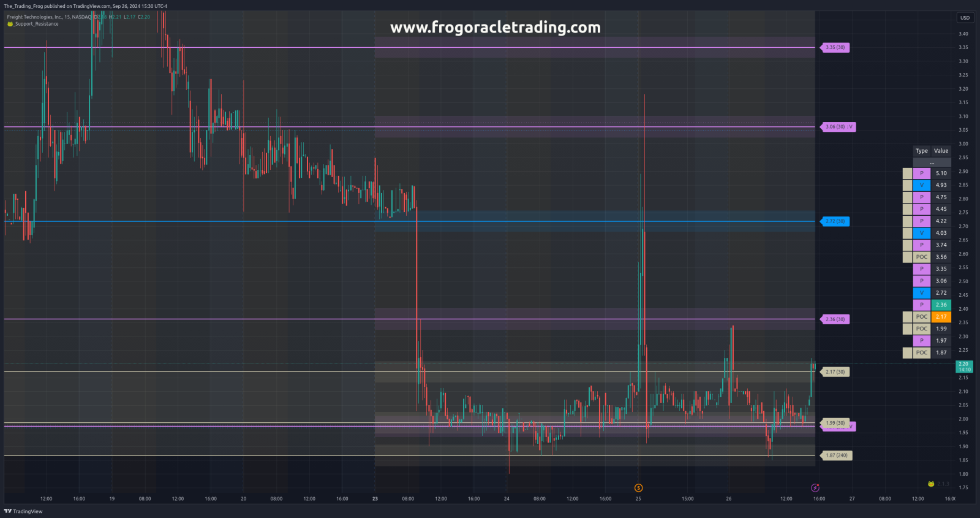
Task: Click table value 4.22
Action: coord(941,221)
